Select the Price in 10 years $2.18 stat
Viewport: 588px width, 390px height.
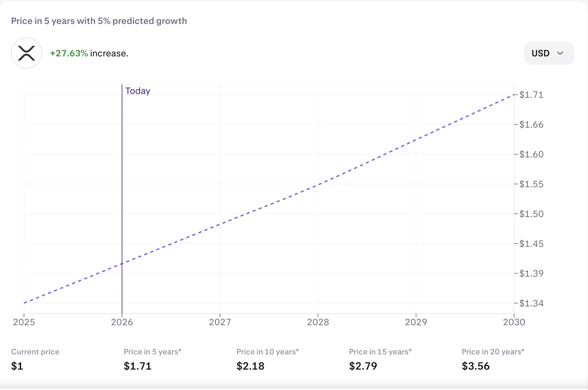point(250,366)
